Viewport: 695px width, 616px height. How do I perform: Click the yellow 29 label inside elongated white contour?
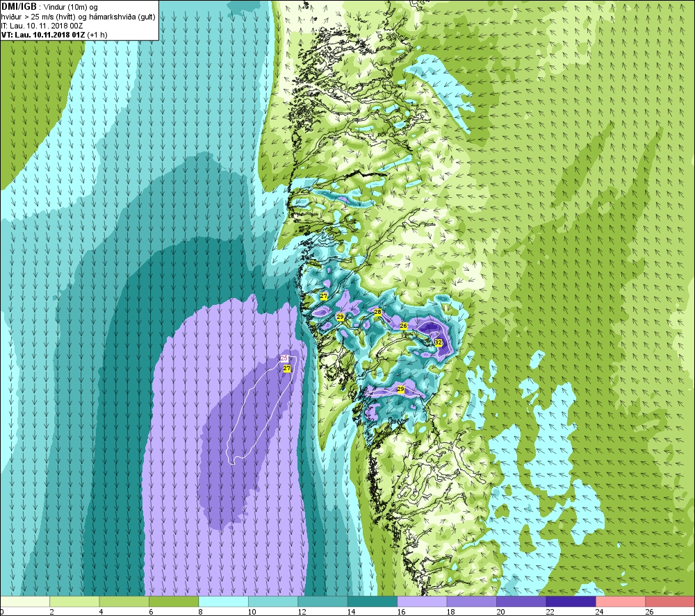click(x=401, y=390)
